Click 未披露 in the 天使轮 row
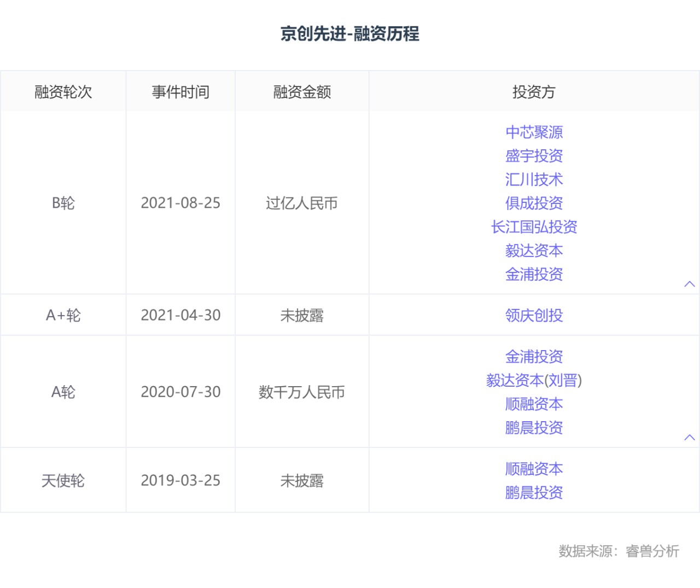This screenshot has width=700, height=588. point(302,480)
